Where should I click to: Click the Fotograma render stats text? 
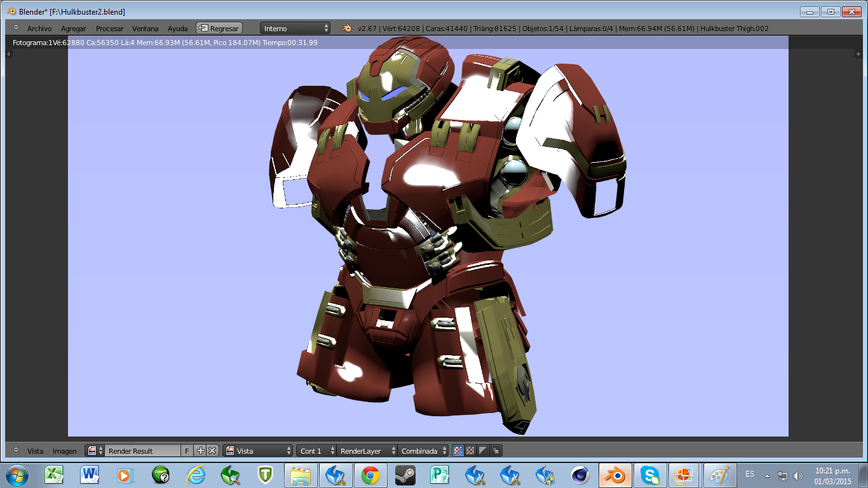point(165,43)
